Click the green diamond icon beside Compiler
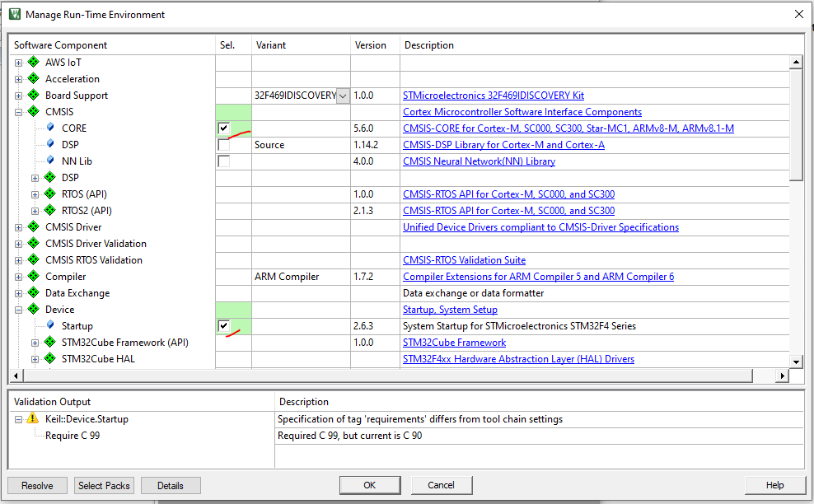Viewport: 814px width, 504px height. (33, 276)
